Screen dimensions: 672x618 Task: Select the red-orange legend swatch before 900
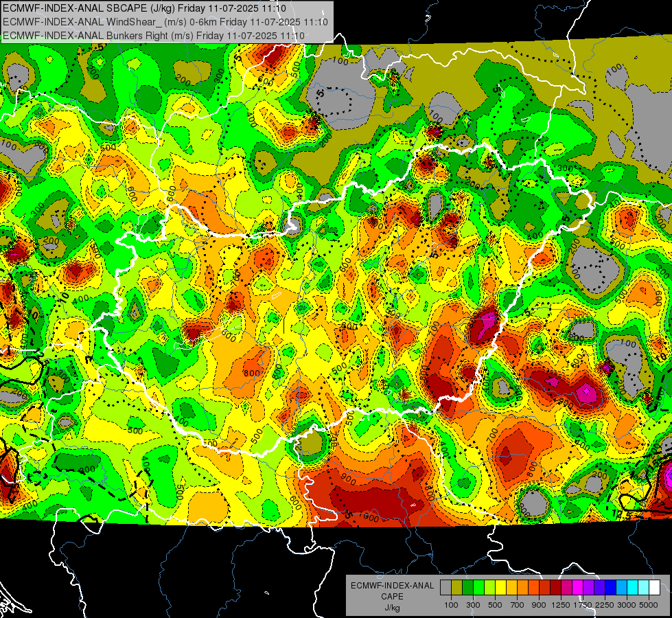point(533,588)
